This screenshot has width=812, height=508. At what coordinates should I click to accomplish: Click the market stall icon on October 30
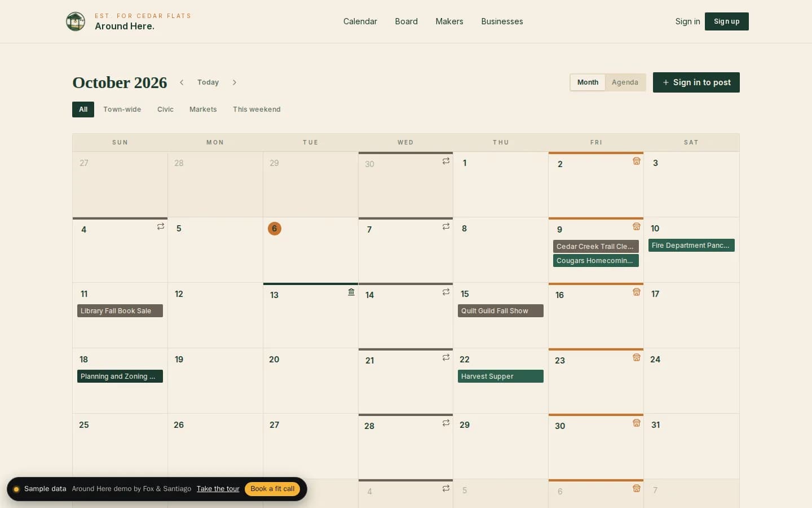click(x=637, y=423)
